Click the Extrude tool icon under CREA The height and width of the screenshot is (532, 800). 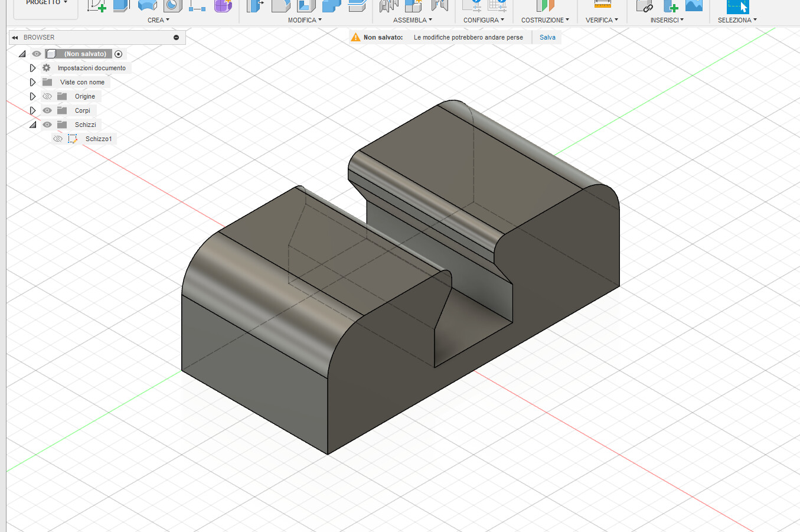pyautogui.click(x=120, y=6)
